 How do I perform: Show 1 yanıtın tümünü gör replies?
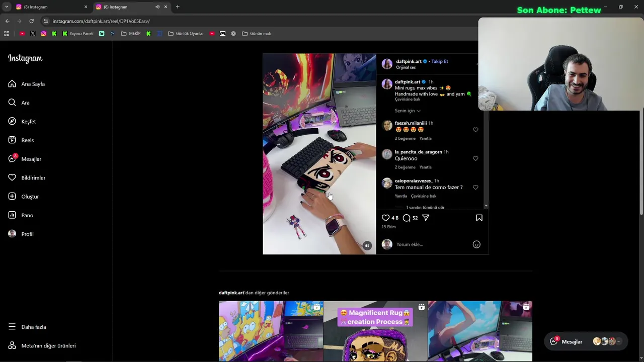pos(425,207)
